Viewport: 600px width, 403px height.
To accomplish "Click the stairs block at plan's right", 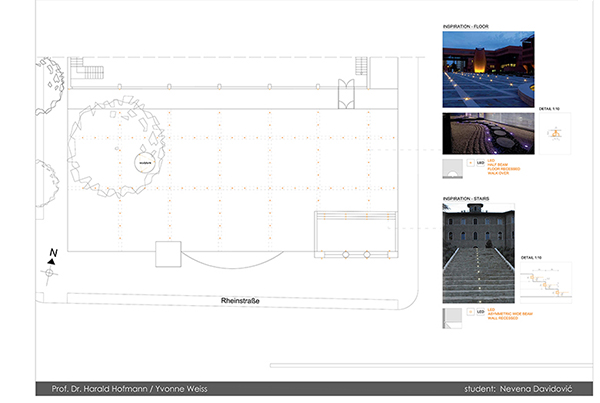I will (349, 233).
